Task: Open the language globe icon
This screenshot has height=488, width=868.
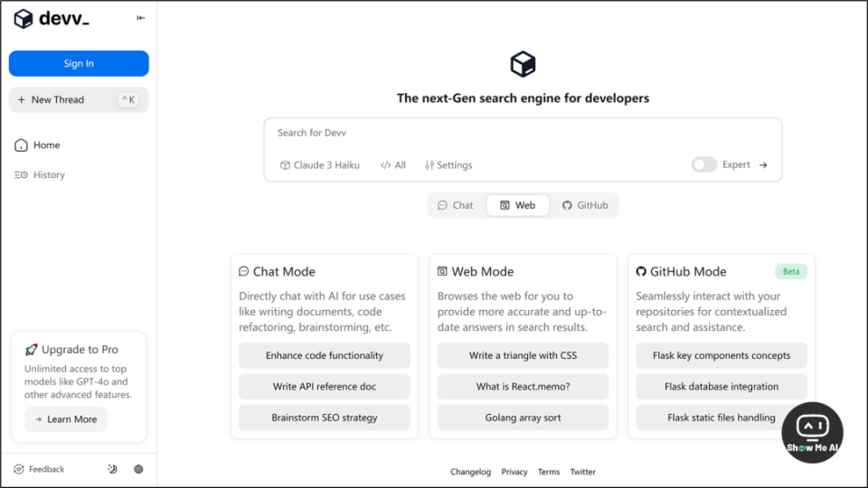Action: (x=138, y=469)
